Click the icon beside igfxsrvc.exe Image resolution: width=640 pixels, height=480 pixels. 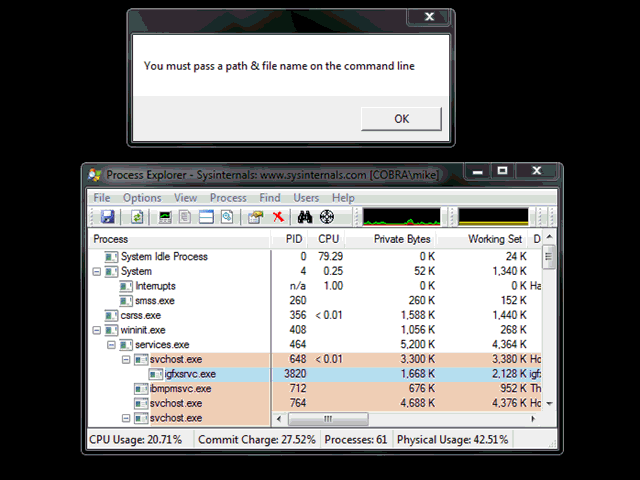tap(155, 374)
